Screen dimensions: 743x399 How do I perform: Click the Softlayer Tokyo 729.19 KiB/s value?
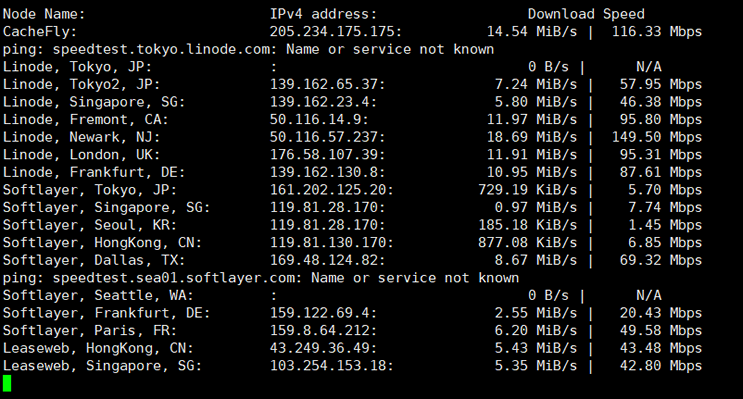coord(527,190)
